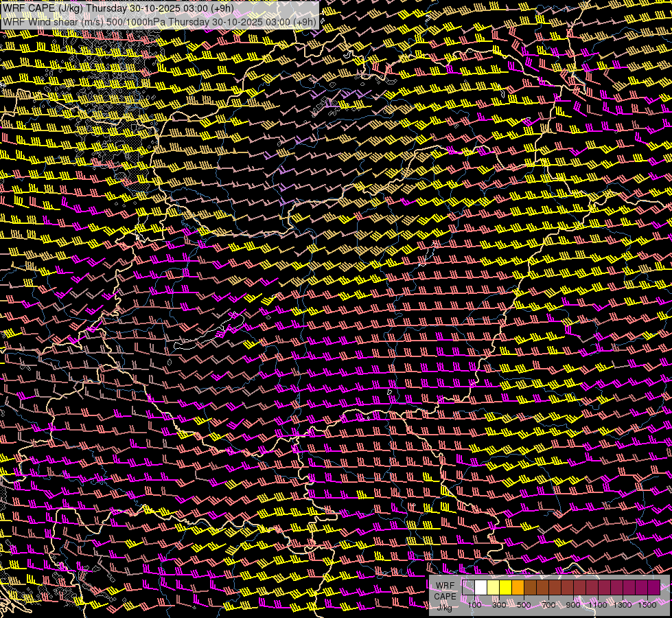Click the orange CAPE legend swatch
672x618 pixels.
click(x=518, y=587)
